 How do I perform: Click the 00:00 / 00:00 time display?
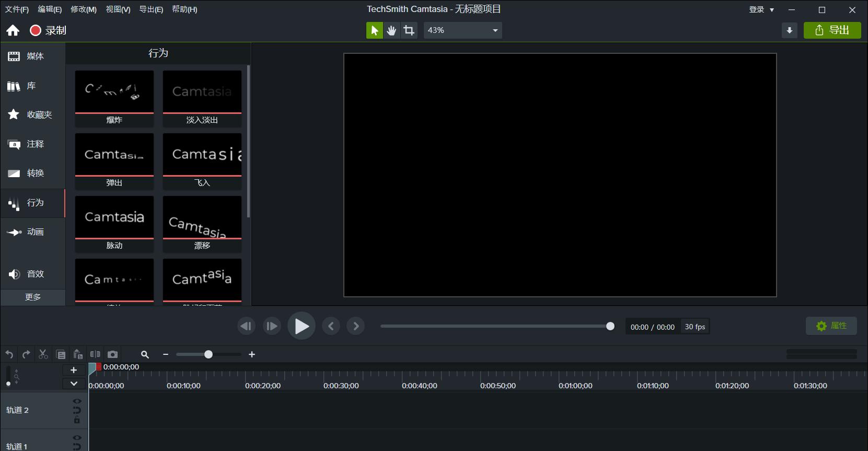coord(653,327)
